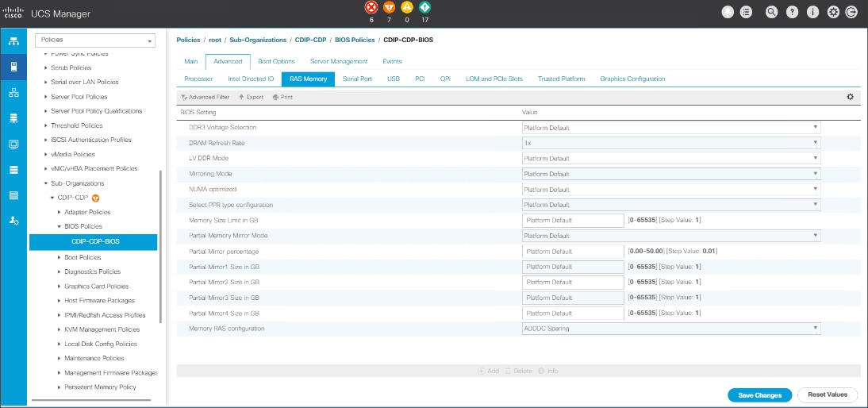
Task: Select CDIP-CDP-BIOS in the tree
Action: click(x=93, y=242)
